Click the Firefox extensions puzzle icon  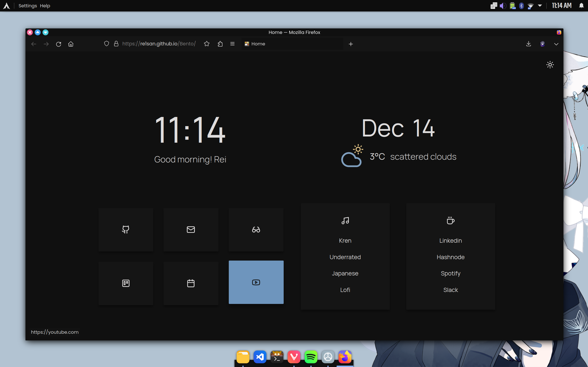pos(220,44)
